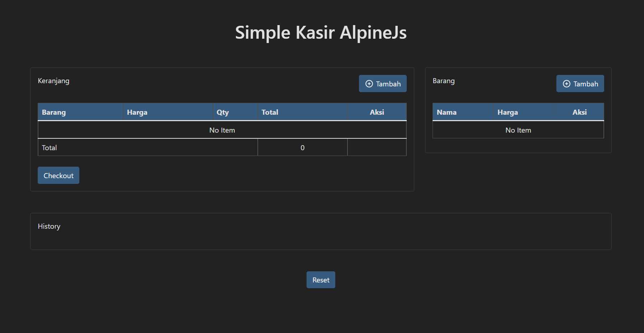Select the Tambah button in the Barang panel
This screenshot has width=644, height=333.
(x=580, y=84)
